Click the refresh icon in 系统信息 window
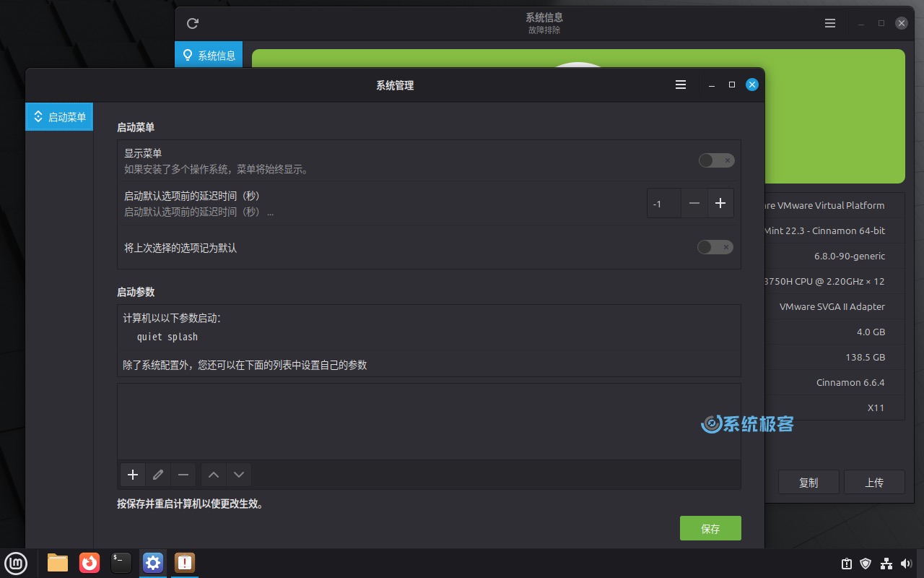The image size is (924, 578). click(192, 23)
